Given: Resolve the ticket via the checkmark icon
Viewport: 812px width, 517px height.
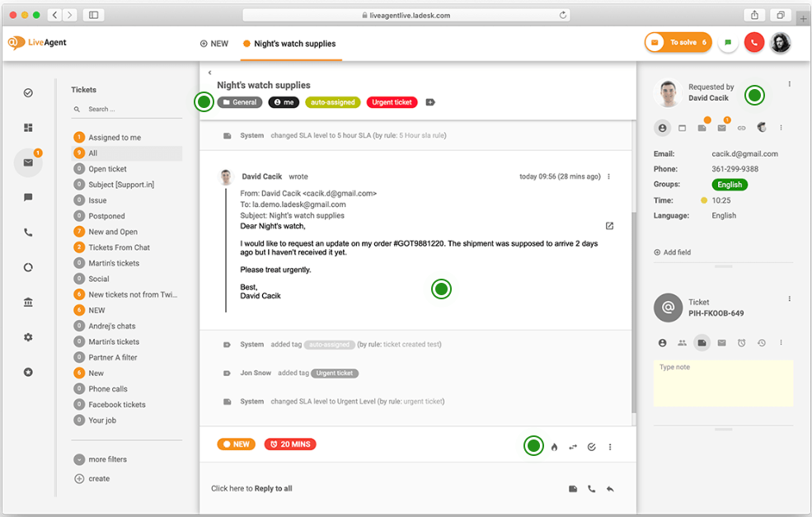Looking at the screenshot, I should 591,446.
